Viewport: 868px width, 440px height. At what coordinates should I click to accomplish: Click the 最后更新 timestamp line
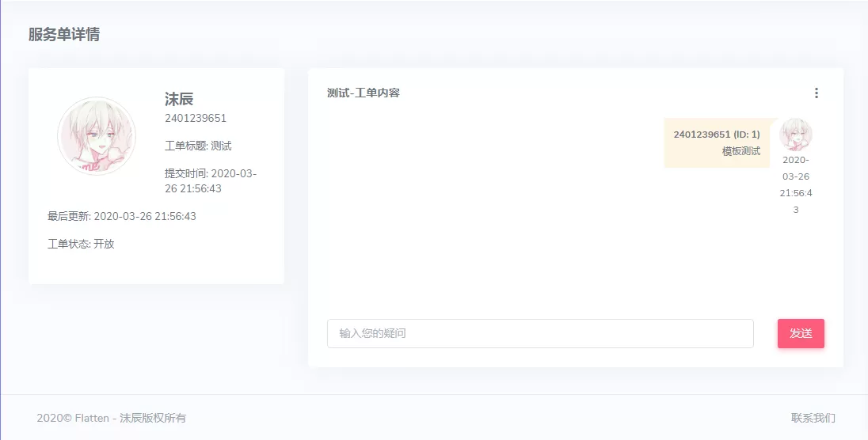122,216
